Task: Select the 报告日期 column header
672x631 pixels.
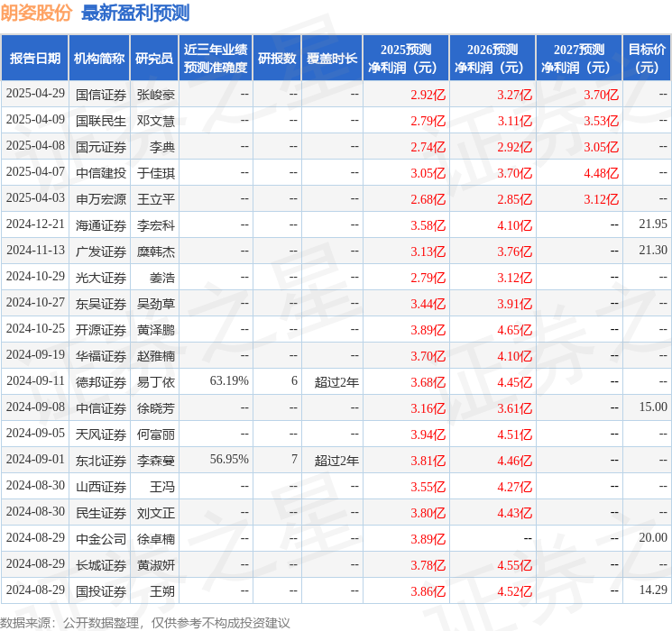Action: tap(34, 59)
